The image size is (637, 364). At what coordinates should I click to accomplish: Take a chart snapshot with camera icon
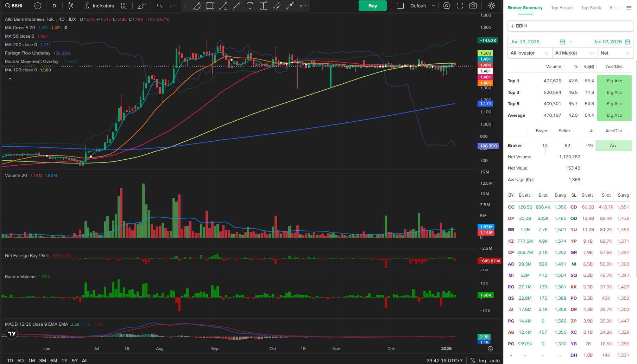coord(473,6)
